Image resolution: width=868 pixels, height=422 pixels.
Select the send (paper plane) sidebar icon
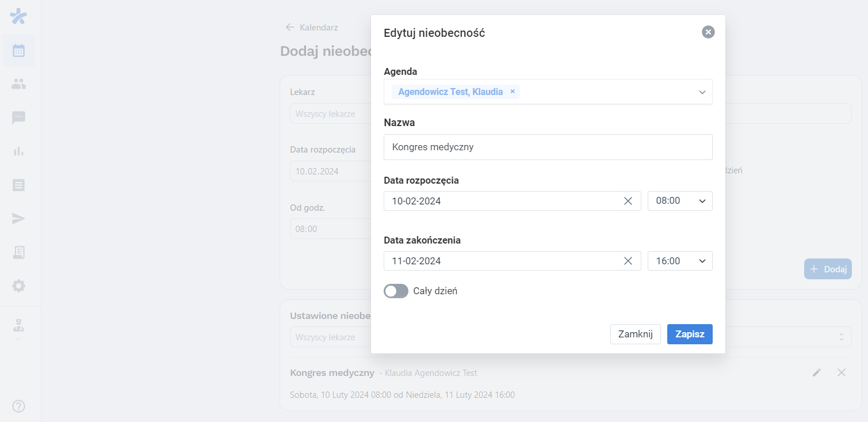pos(18,218)
